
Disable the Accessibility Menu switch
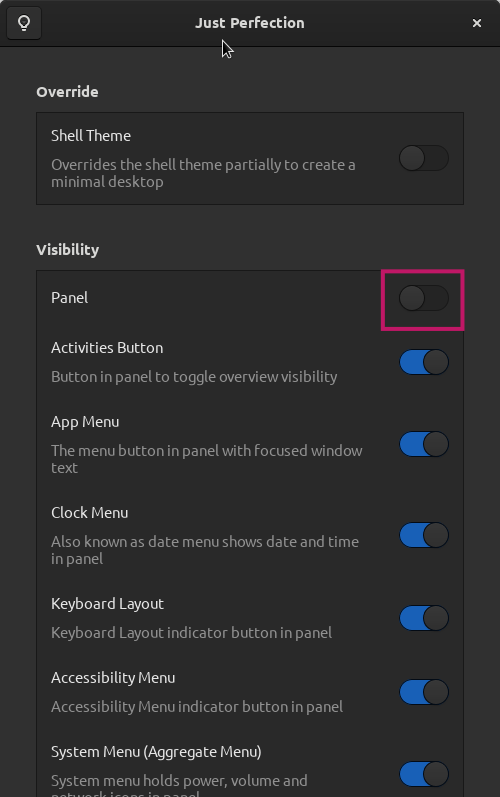424,692
